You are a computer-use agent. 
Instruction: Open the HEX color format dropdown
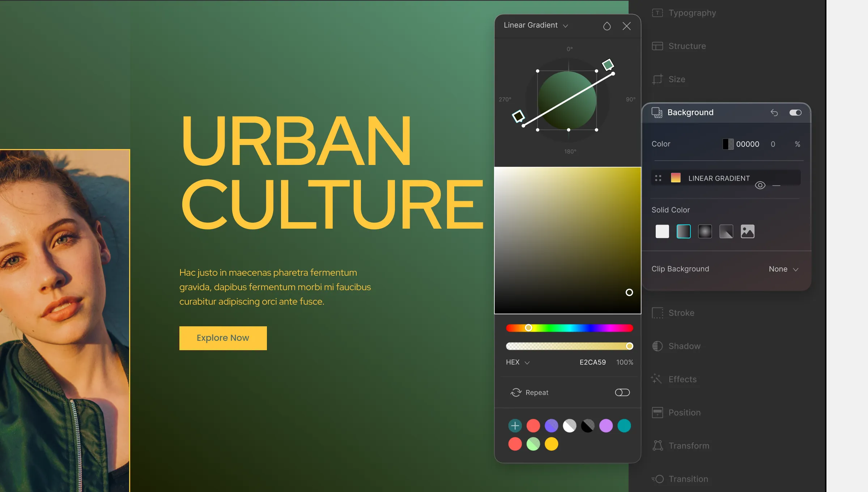[518, 362]
